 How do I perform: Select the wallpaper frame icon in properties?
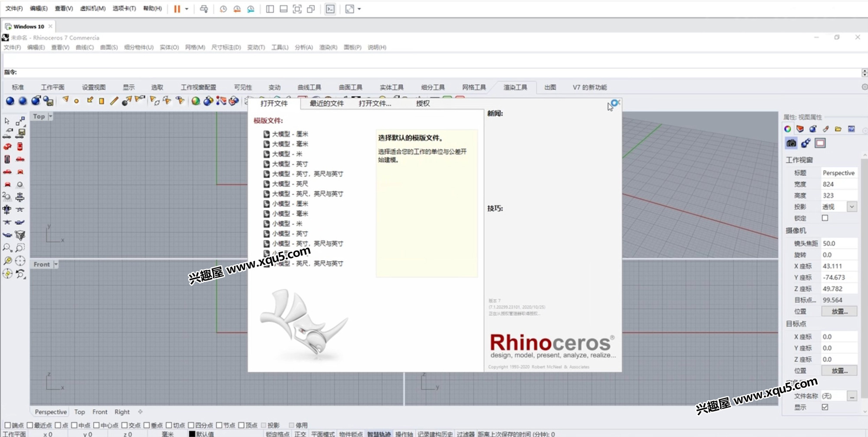pyautogui.click(x=820, y=143)
